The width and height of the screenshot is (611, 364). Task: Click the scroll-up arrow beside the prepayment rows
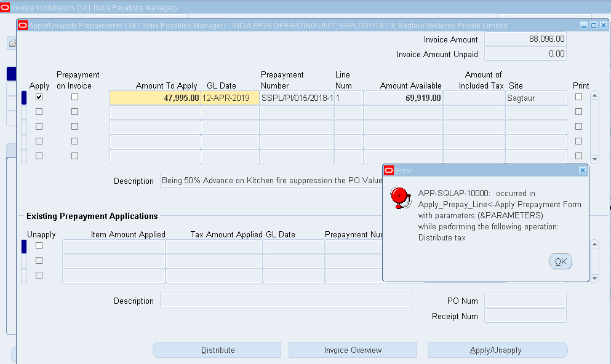click(x=594, y=94)
